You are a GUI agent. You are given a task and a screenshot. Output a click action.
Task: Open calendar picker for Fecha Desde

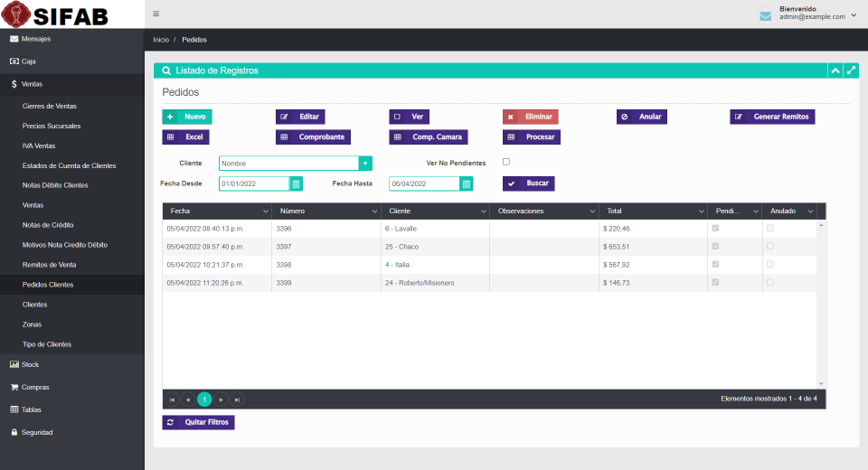296,183
